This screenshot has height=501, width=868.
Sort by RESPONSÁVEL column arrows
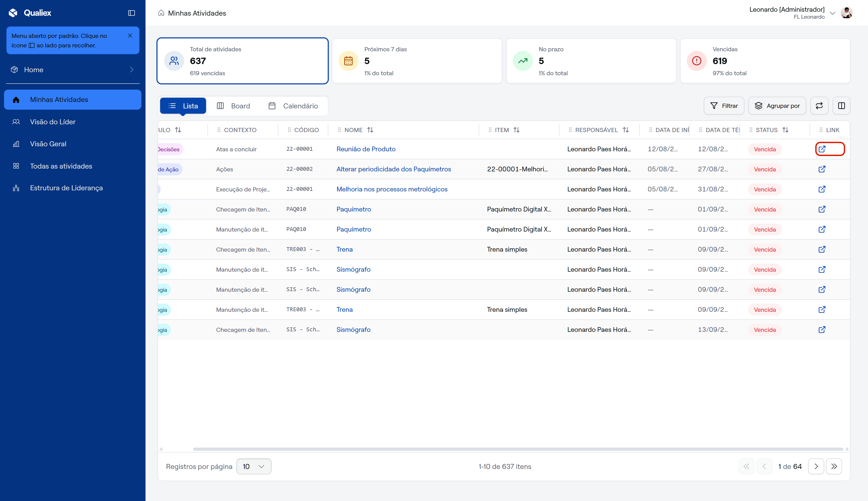(x=626, y=130)
